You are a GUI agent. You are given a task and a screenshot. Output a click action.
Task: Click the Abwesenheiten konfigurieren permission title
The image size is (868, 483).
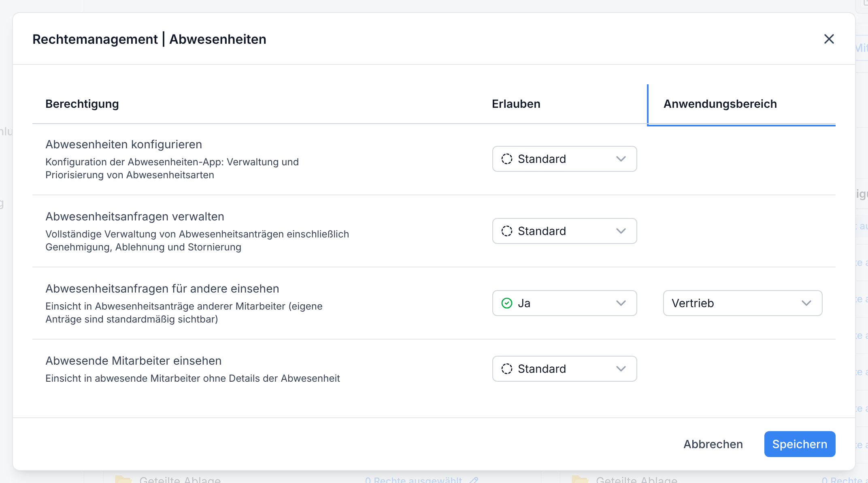pyautogui.click(x=123, y=144)
